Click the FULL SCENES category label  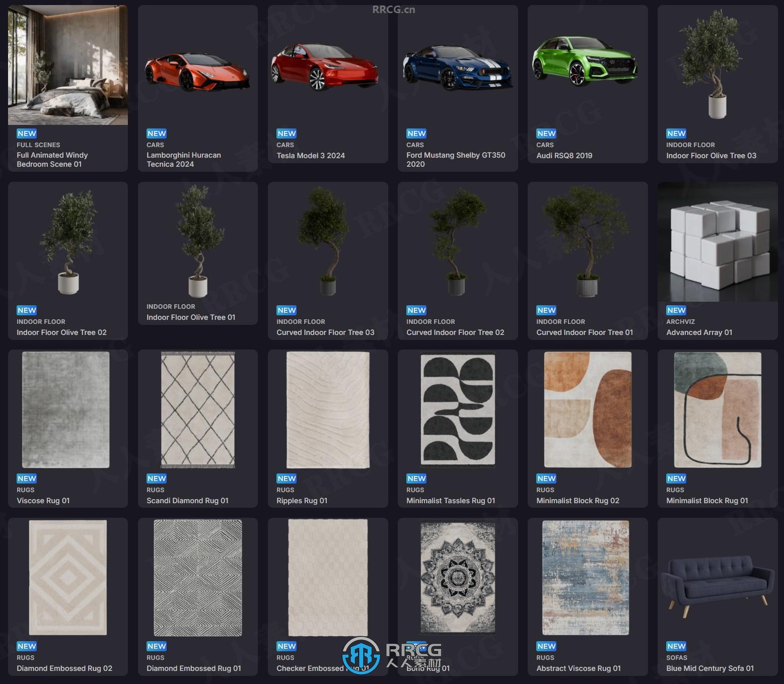(38, 145)
